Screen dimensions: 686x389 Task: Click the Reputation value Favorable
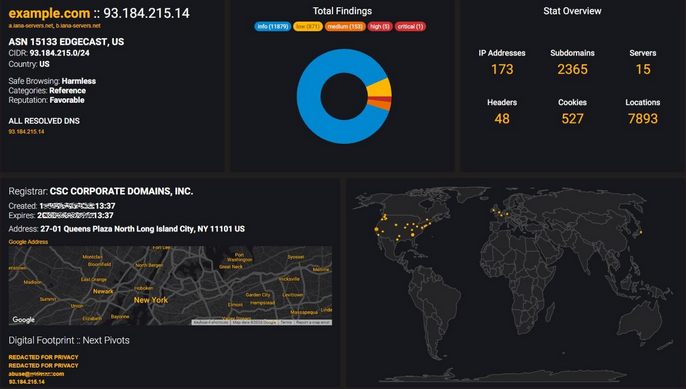click(x=67, y=100)
